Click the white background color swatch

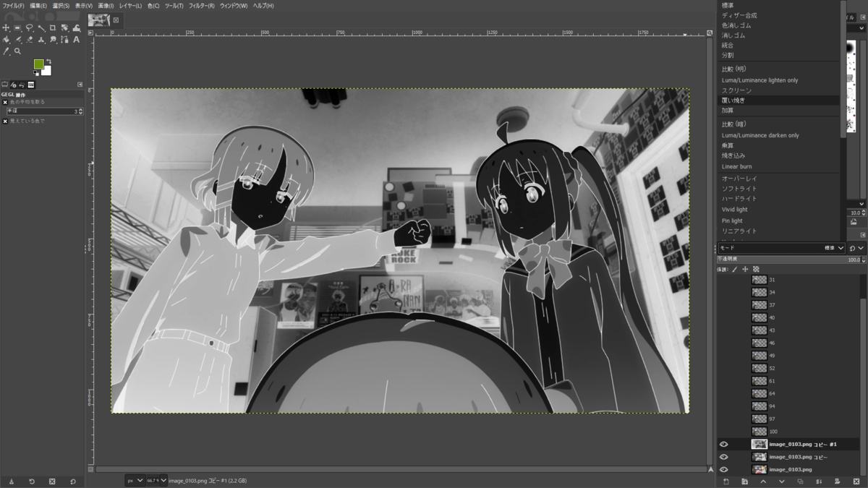(48, 72)
